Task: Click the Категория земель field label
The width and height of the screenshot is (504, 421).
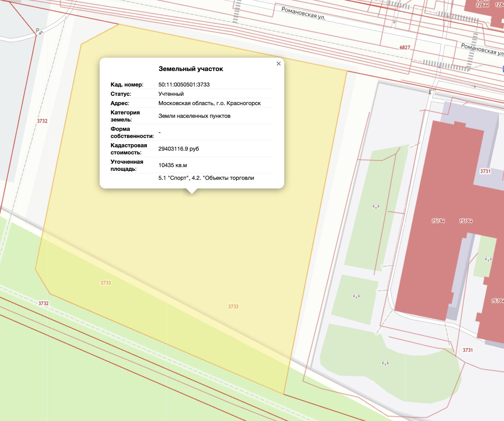Action: coord(125,116)
